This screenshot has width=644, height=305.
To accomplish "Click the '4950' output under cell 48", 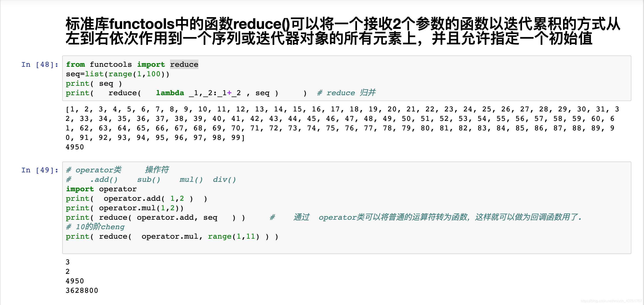I will (x=75, y=147).
